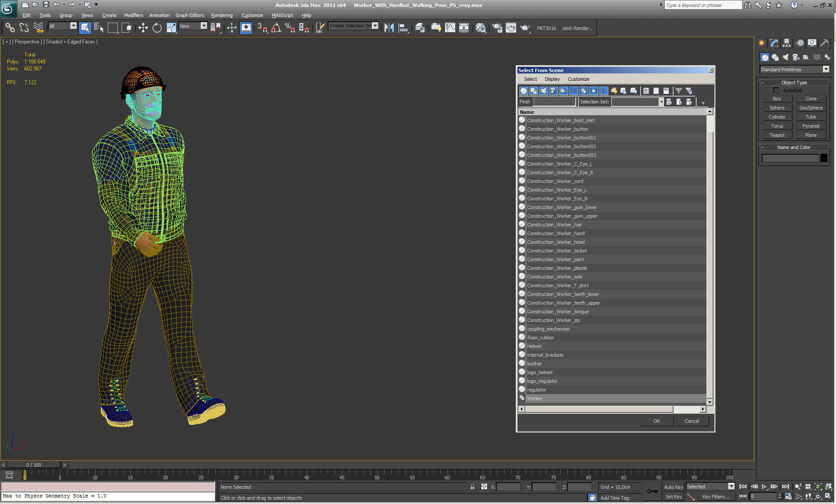Click the Align tool icon
This screenshot has width=836, height=504.
(x=403, y=28)
